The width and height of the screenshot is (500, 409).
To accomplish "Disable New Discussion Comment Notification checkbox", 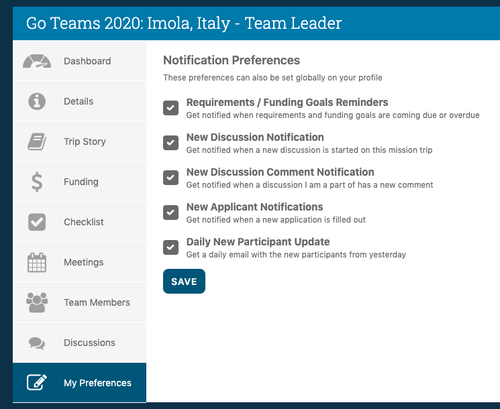I will tap(171, 178).
